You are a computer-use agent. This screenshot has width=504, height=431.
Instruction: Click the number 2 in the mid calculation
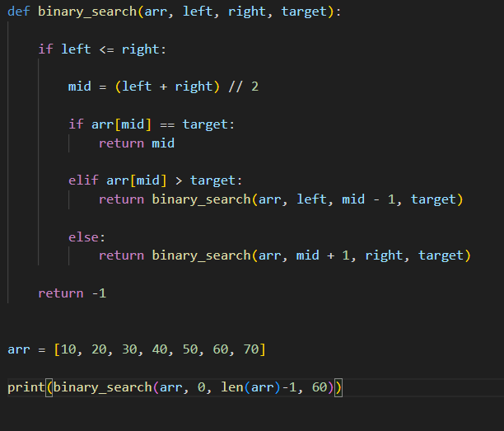click(x=254, y=87)
